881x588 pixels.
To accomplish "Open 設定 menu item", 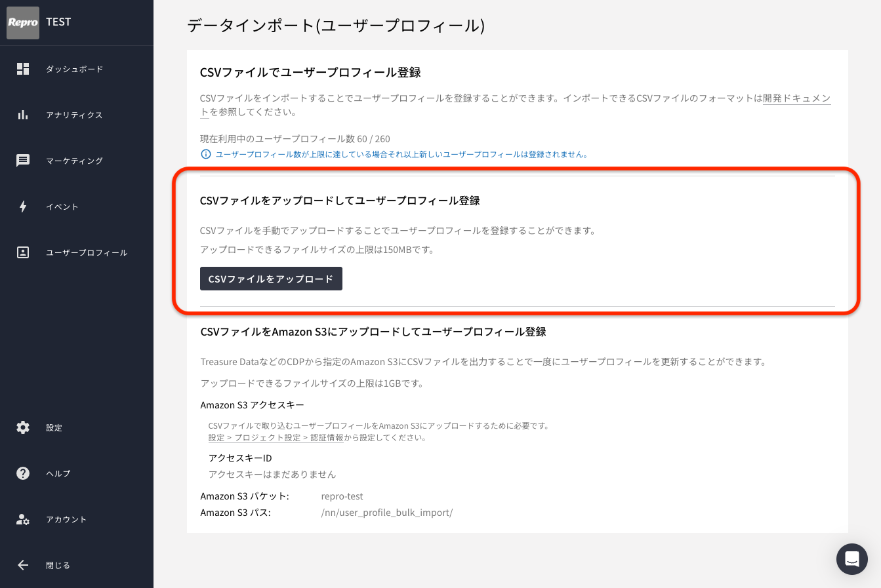I will (54, 427).
